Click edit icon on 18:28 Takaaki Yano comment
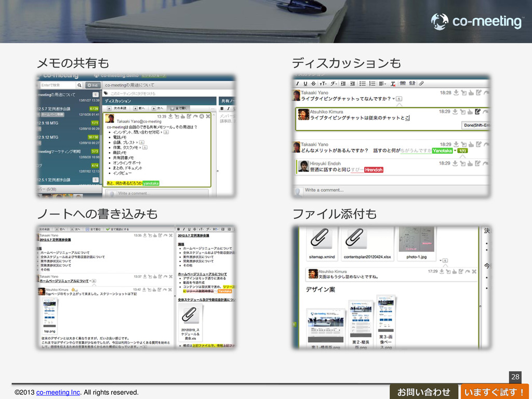This screenshot has height=399, width=532. [478, 92]
